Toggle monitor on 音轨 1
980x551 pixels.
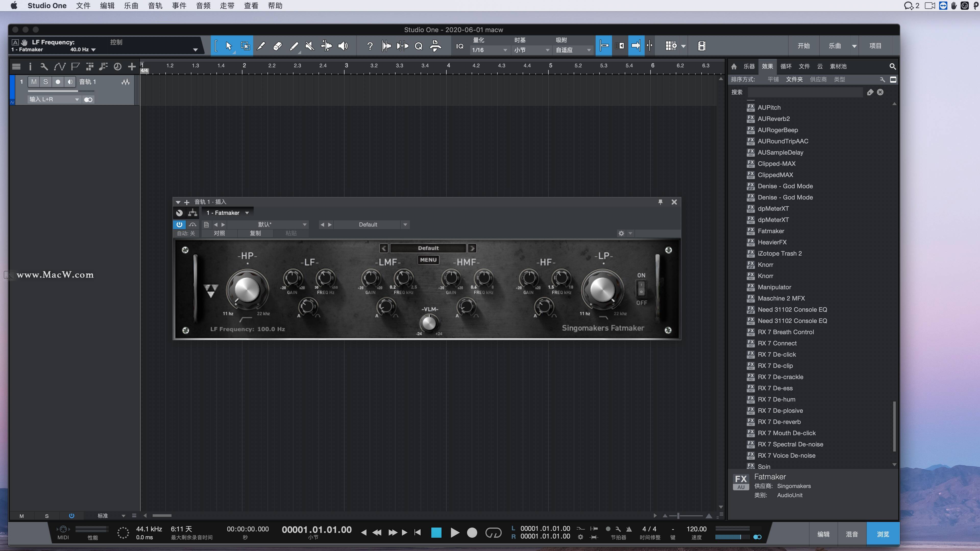click(x=70, y=82)
